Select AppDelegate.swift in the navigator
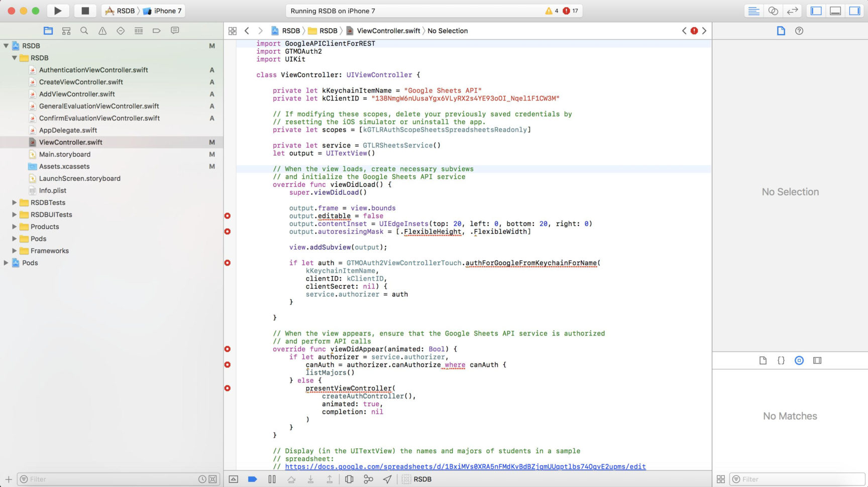Image resolution: width=868 pixels, height=487 pixels. click(x=68, y=130)
